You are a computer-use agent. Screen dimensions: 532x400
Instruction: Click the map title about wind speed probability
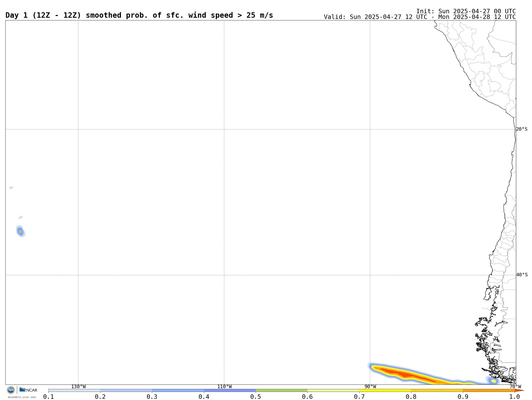tap(139, 15)
